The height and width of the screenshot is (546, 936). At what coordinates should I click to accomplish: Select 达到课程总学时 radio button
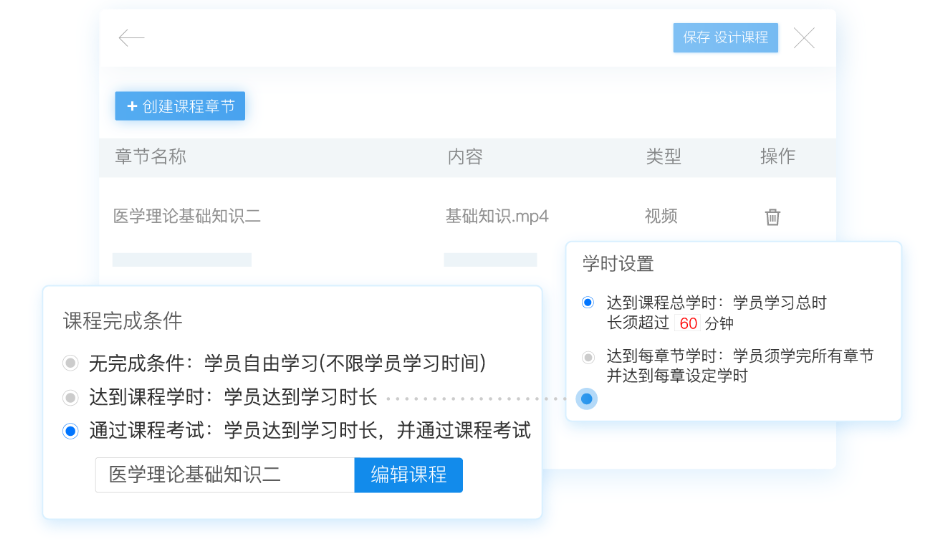tap(587, 302)
